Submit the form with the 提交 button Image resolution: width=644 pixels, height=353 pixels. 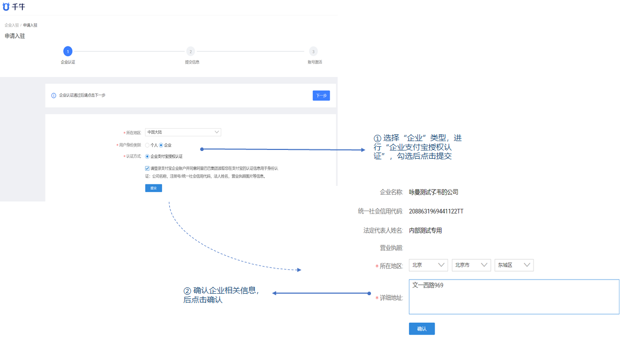pos(153,188)
